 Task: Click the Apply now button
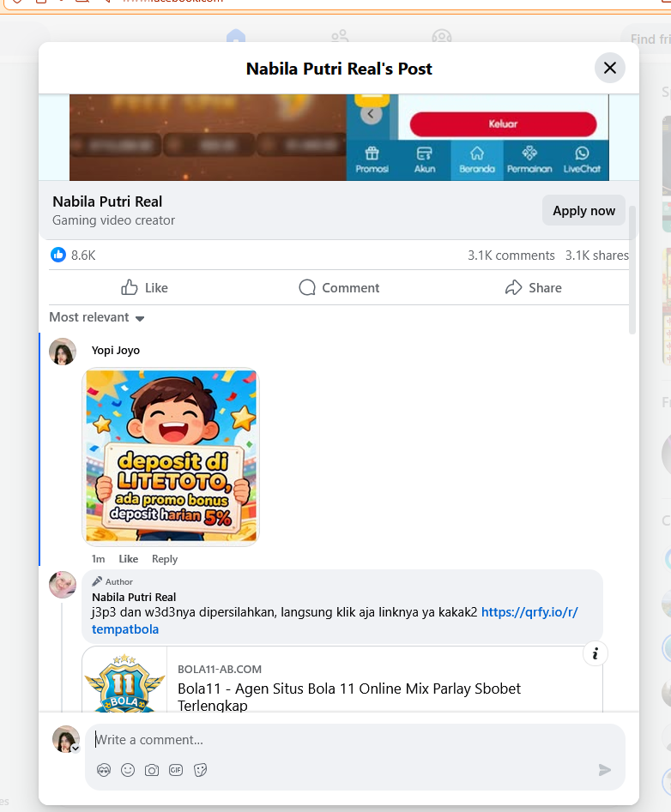[x=583, y=211]
